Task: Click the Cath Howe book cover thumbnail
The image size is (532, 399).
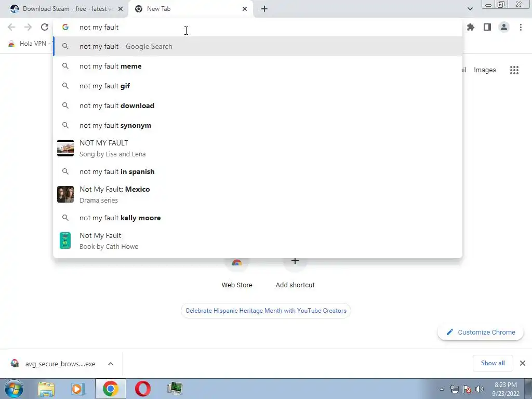Action: (65, 241)
